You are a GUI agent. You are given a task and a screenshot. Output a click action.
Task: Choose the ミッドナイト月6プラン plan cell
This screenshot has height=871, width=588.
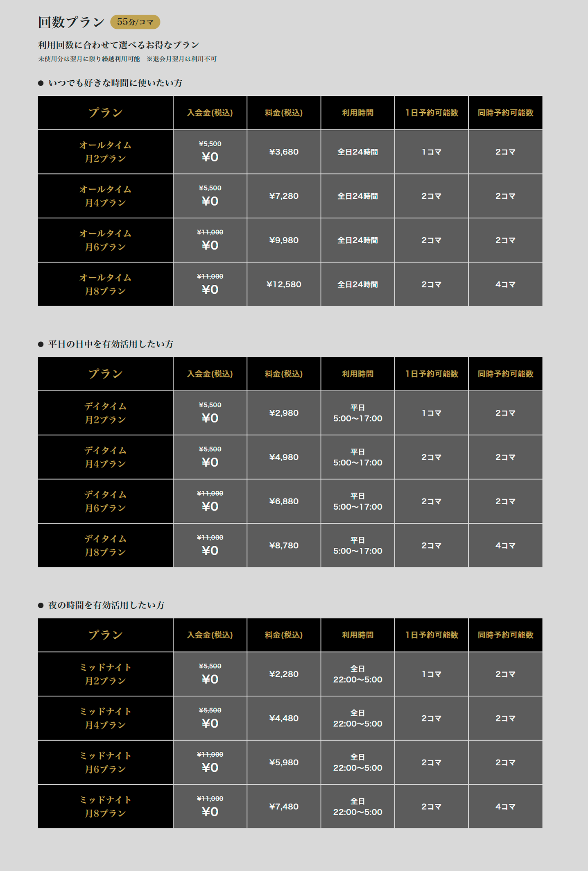(x=105, y=762)
